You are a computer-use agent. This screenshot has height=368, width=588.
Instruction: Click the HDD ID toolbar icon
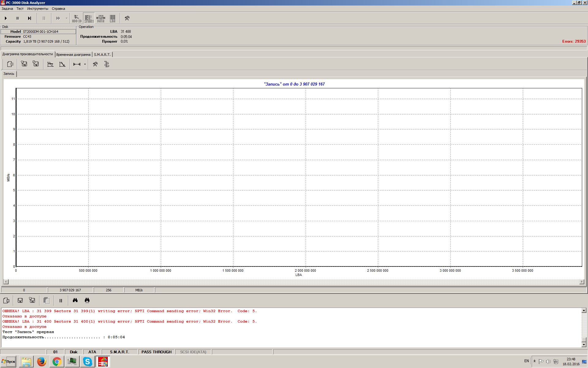point(77,18)
